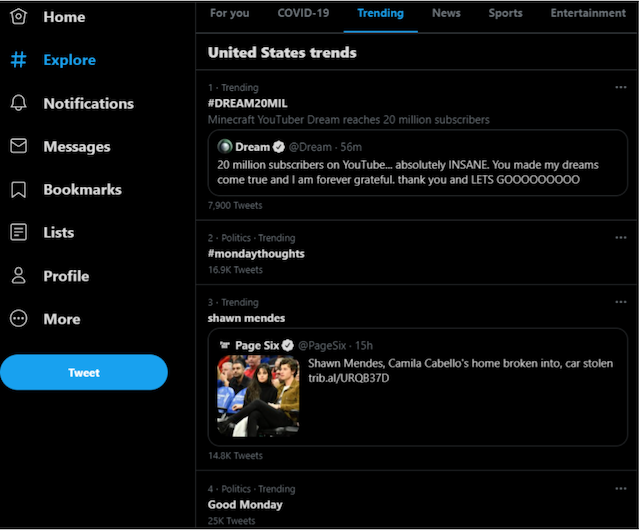Click the Page Six avatar icon
Image resolution: width=640 pixels, height=530 pixels.
pyautogui.click(x=224, y=345)
